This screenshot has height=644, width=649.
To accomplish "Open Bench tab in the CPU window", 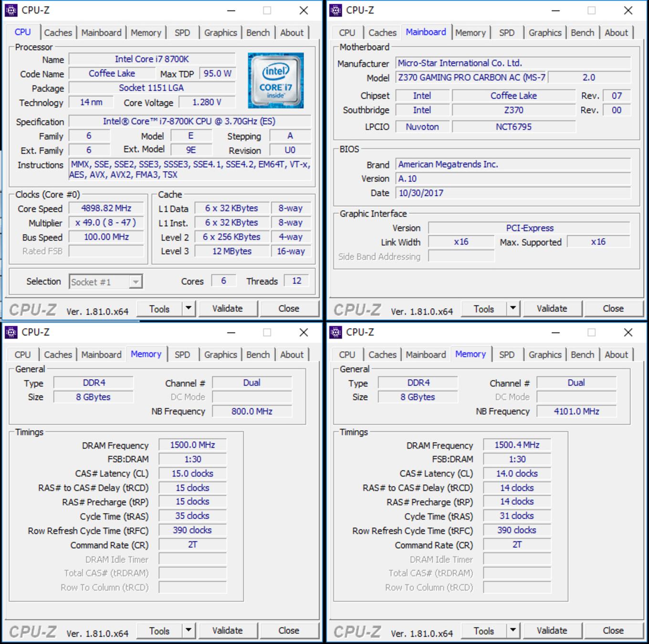I will pyautogui.click(x=258, y=32).
